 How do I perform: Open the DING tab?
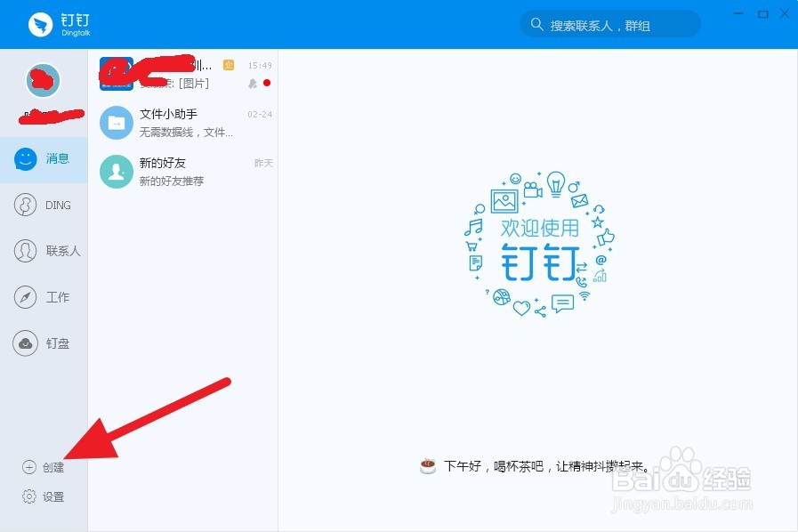(44, 206)
